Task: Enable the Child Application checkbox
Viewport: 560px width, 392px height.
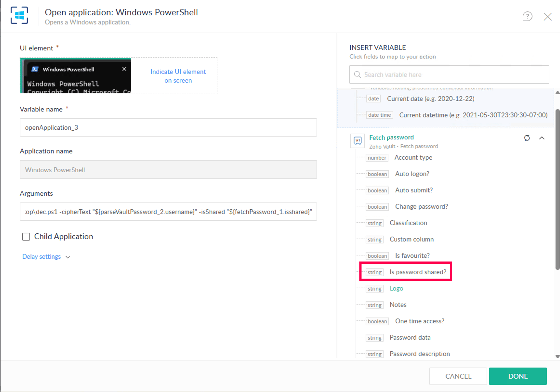Action: 26,236
